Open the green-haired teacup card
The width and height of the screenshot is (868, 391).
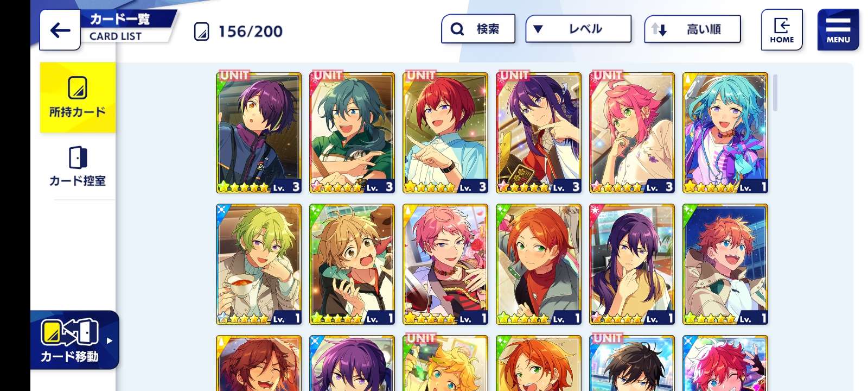pyautogui.click(x=259, y=264)
